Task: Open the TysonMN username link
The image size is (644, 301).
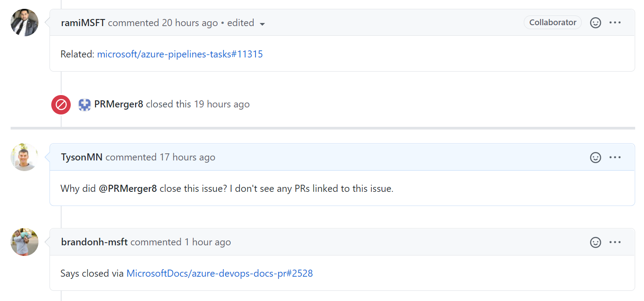Action: click(x=82, y=157)
